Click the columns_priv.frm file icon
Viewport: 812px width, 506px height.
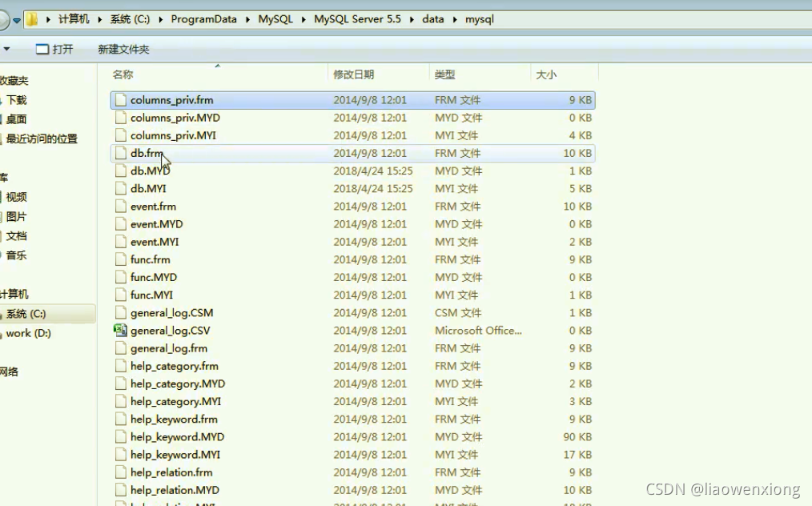tap(121, 100)
